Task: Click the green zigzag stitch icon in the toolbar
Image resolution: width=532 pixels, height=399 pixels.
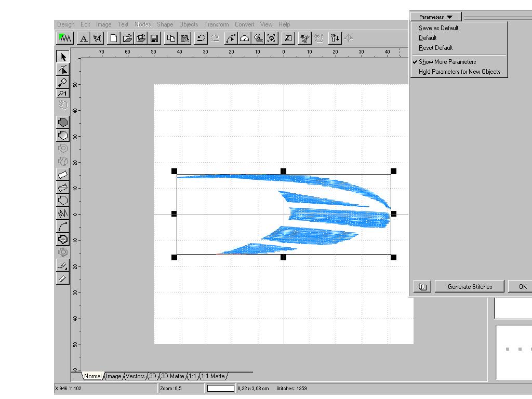Action: tap(65, 38)
